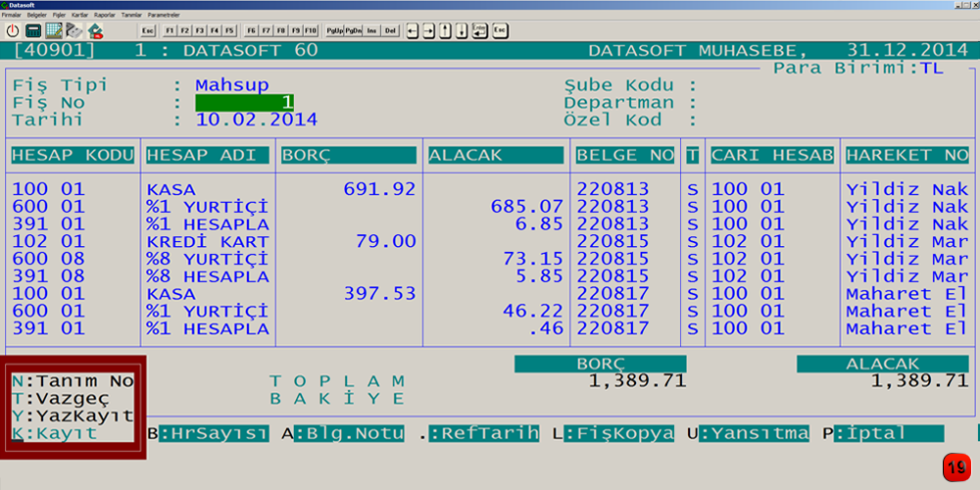Click the HAREKET NO column header
980x490 pixels.
[907, 156]
